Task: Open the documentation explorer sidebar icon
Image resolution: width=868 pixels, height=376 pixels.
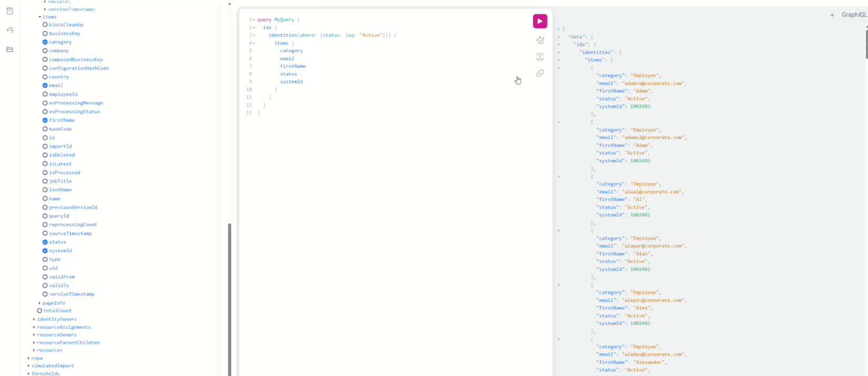Action: coord(9,11)
